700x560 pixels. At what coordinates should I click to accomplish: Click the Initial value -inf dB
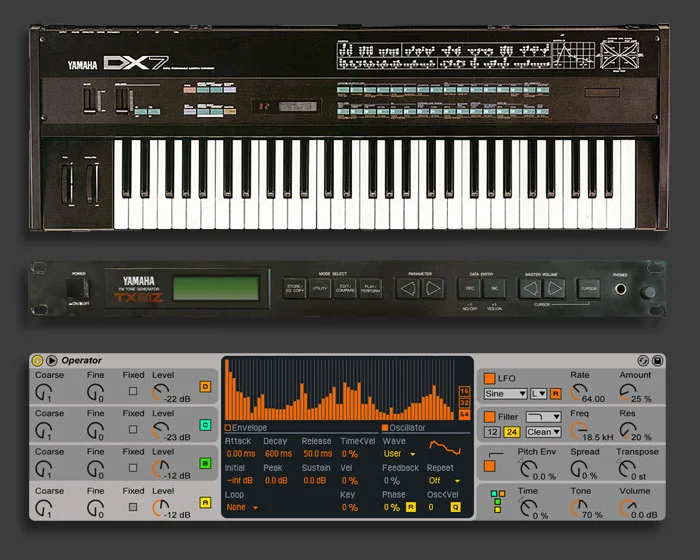point(239,481)
